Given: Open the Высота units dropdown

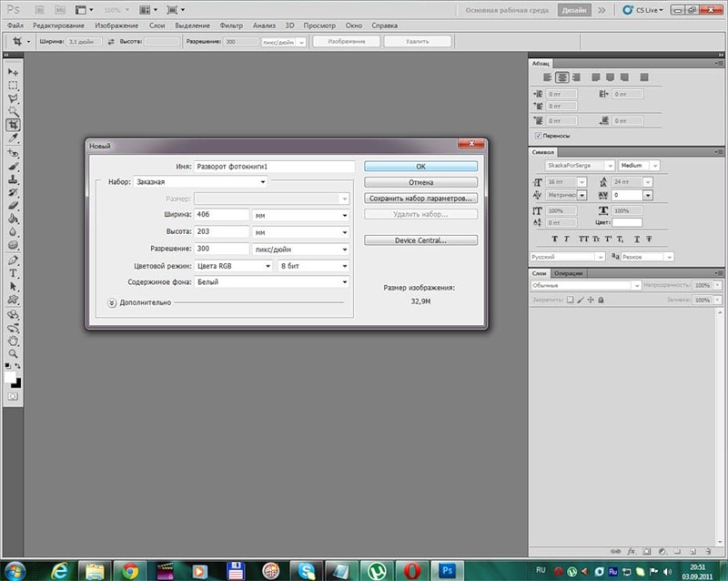Looking at the screenshot, I should click(x=300, y=232).
